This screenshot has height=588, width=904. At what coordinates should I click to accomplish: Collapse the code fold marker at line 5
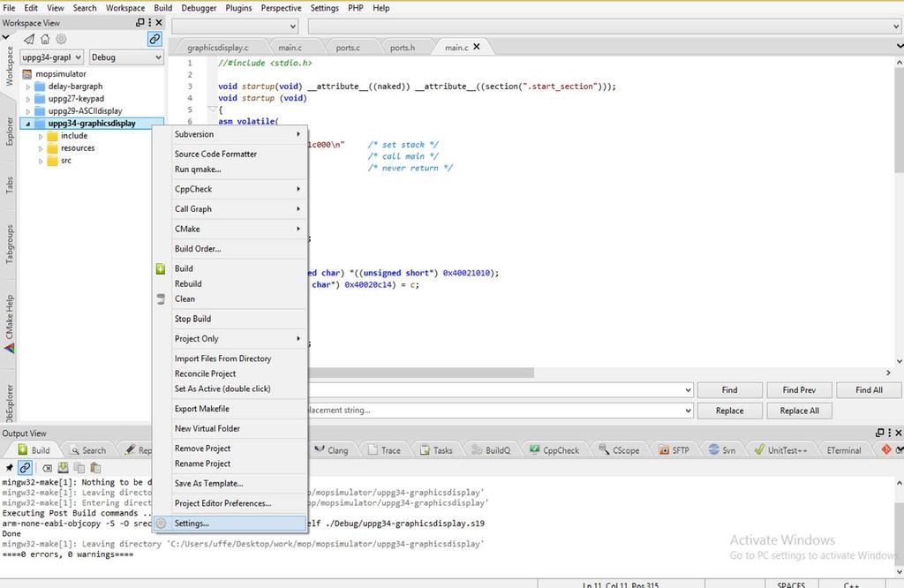click(x=212, y=109)
